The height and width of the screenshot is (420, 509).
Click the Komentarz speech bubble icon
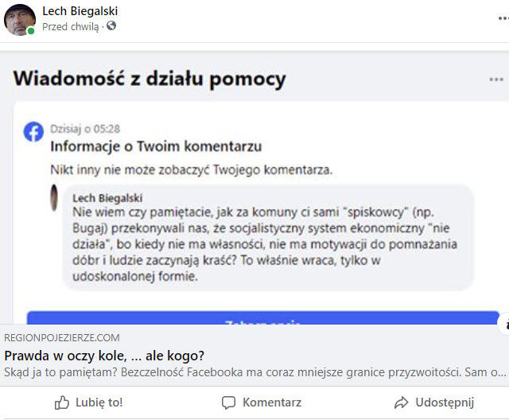[229, 402]
